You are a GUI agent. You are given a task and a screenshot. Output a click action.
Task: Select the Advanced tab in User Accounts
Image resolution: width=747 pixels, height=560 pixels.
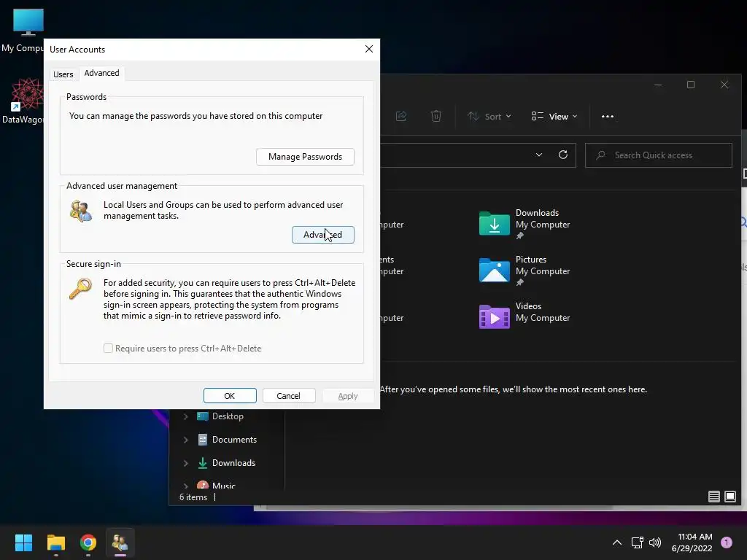point(101,73)
